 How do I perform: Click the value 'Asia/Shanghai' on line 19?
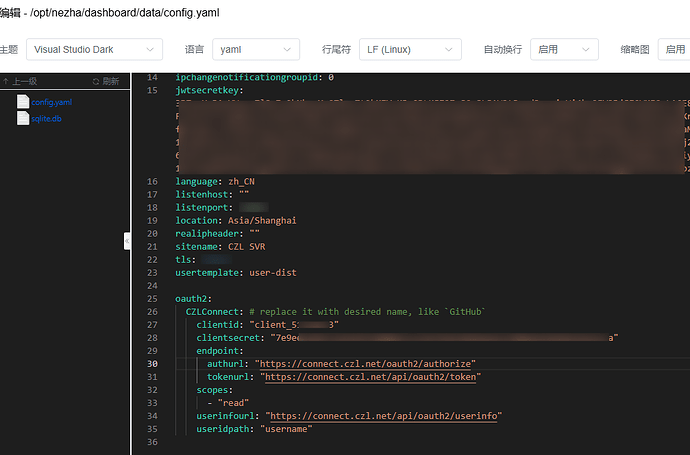click(262, 220)
